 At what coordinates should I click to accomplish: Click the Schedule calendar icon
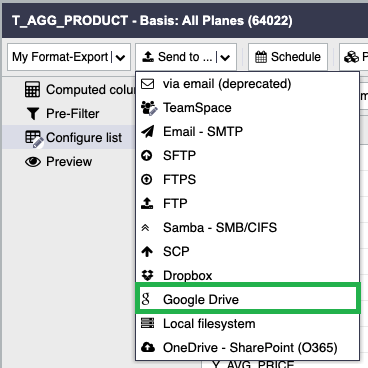pyautogui.click(x=261, y=57)
